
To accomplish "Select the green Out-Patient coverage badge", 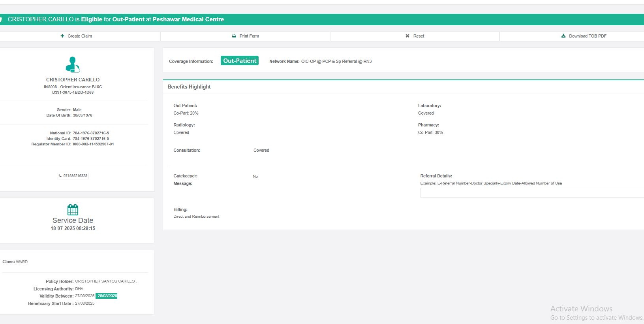I will pos(240,61).
